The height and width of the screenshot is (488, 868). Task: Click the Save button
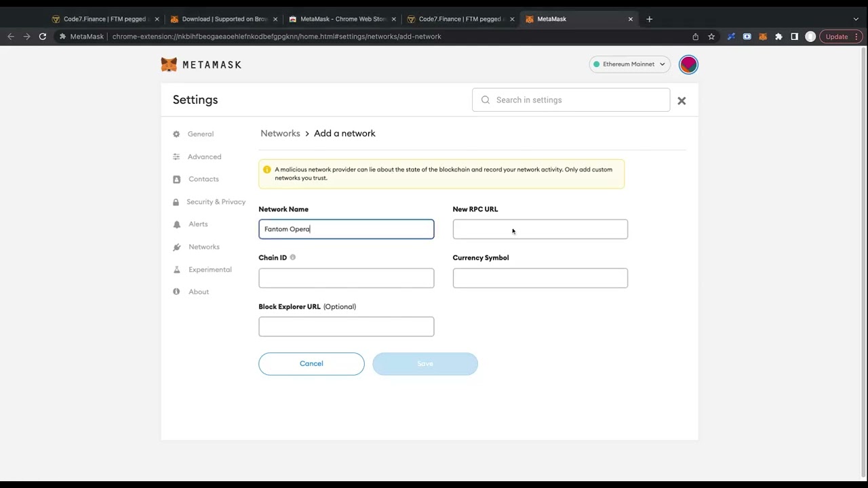click(425, 364)
